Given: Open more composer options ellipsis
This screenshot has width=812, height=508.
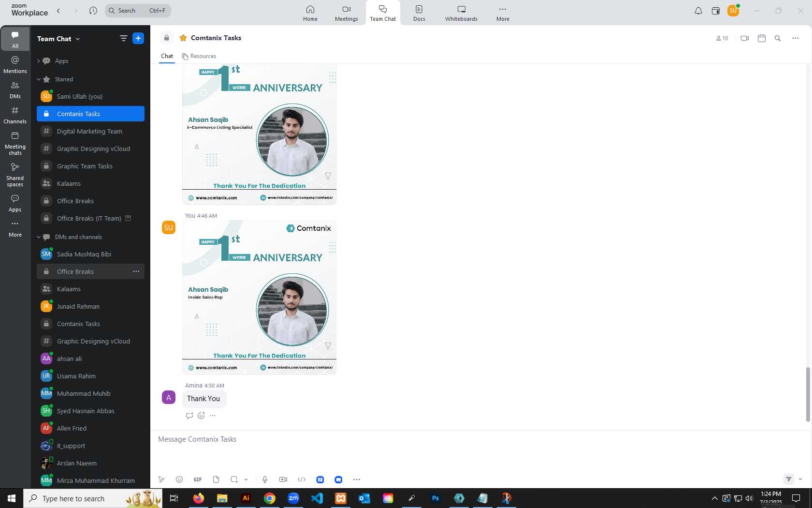Looking at the screenshot, I should 357,479.
